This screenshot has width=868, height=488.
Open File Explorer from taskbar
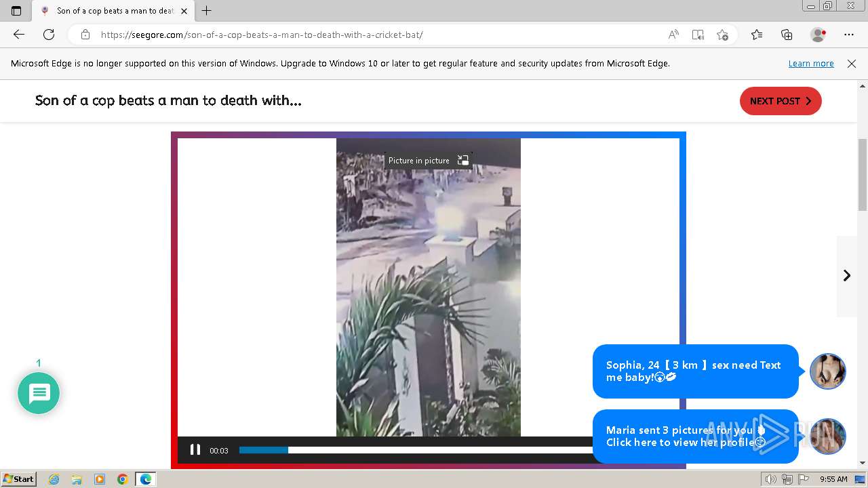point(77,479)
